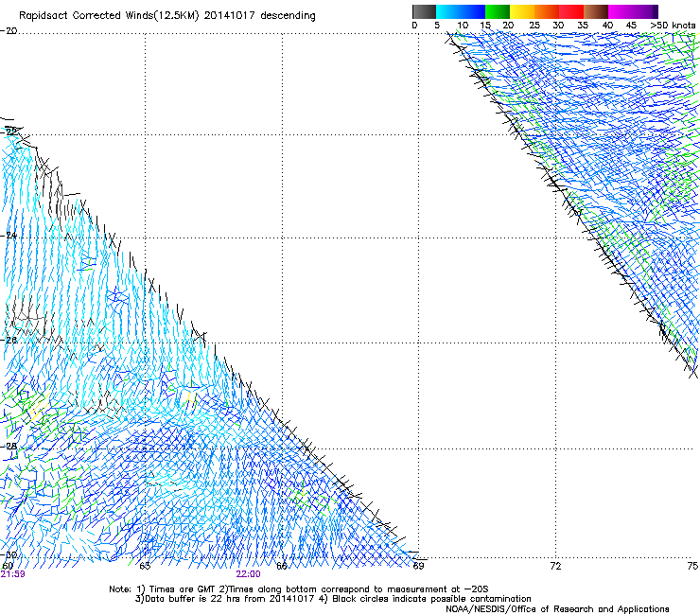Image resolution: width=700 pixels, height=615 pixels.
Task: Click the '25' label under the color legend
Action: [534, 26]
